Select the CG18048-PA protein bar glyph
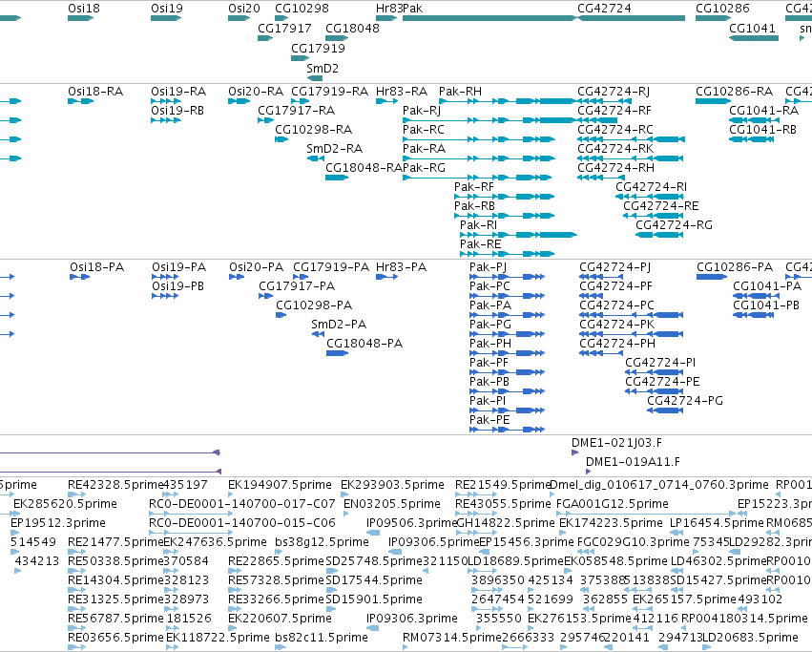 coord(337,353)
